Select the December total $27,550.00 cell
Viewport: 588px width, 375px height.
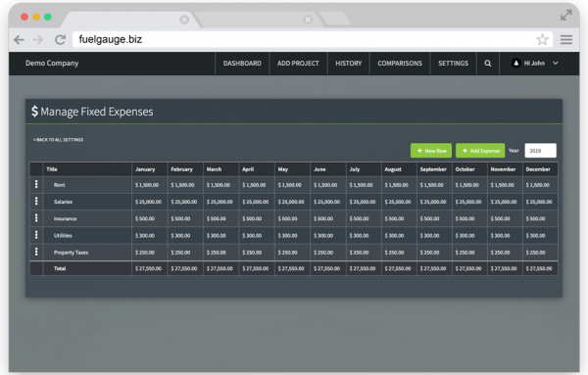(540, 268)
